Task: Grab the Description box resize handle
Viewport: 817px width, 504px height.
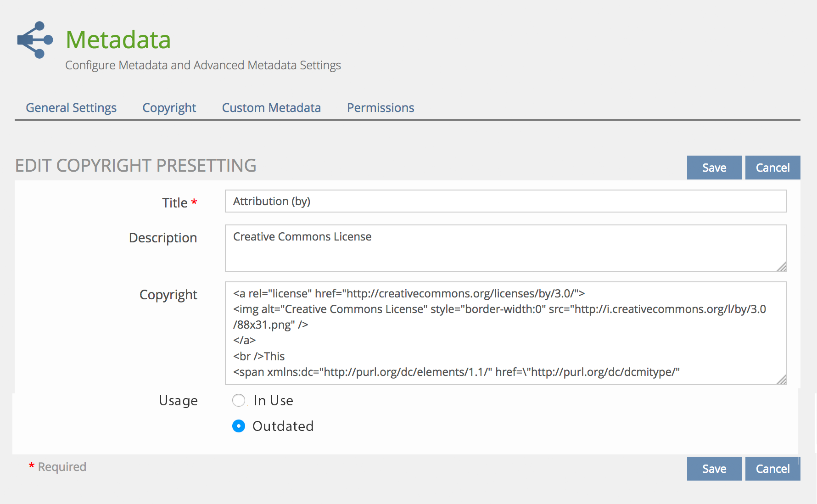Action: (781, 267)
